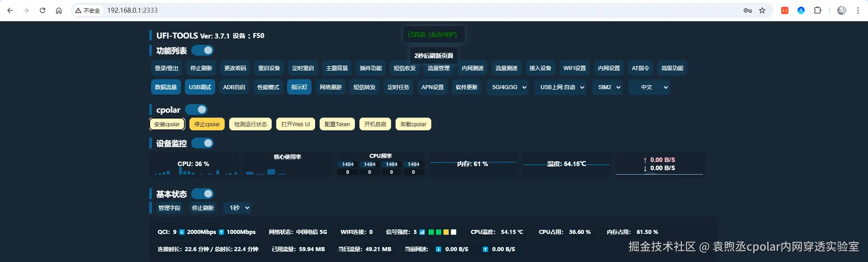868x262 pixels.
Task: Enable the ADB自启 option
Action: point(234,87)
